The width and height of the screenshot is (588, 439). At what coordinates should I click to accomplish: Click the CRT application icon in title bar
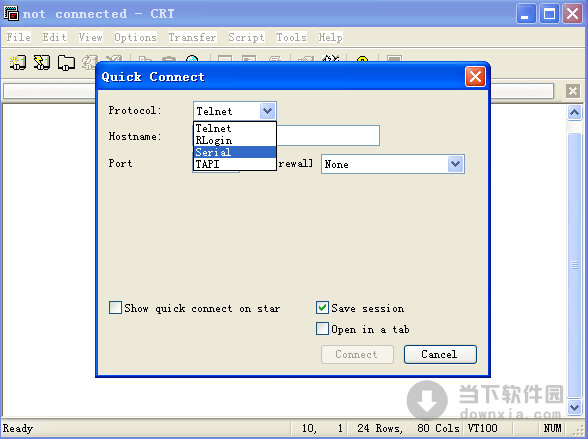(11, 13)
